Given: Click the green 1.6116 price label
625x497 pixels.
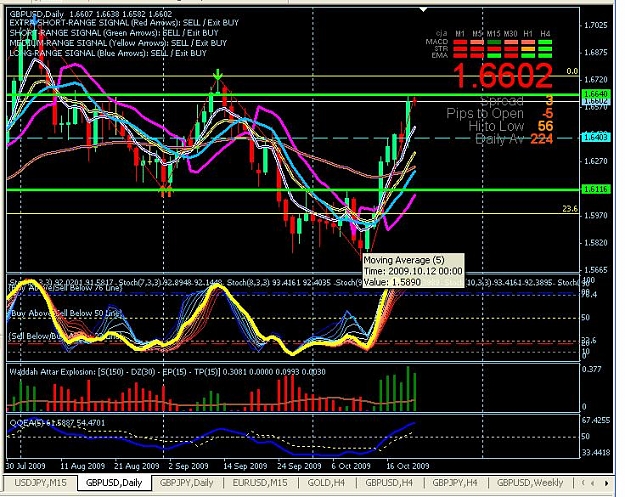Looking at the screenshot, I should click(x=596, y=189).
